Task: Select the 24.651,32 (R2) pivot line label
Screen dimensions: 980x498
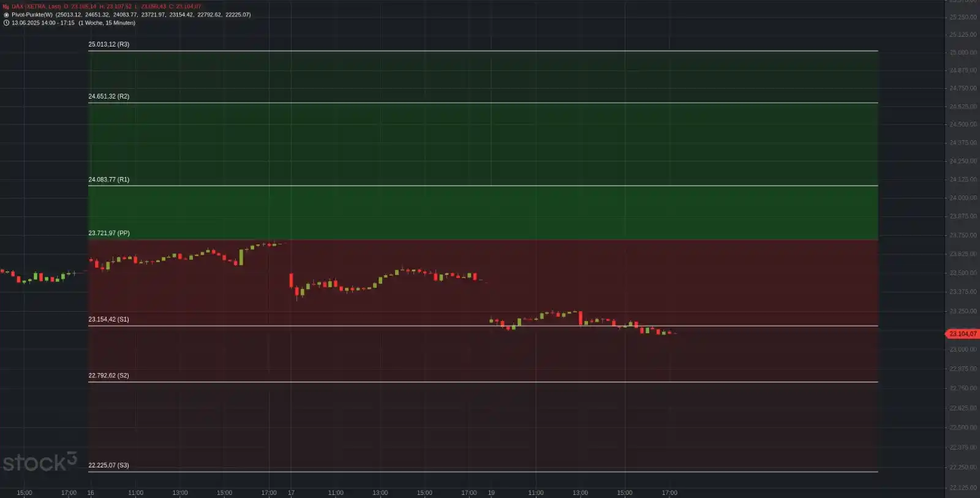Action: click(108, 96)
